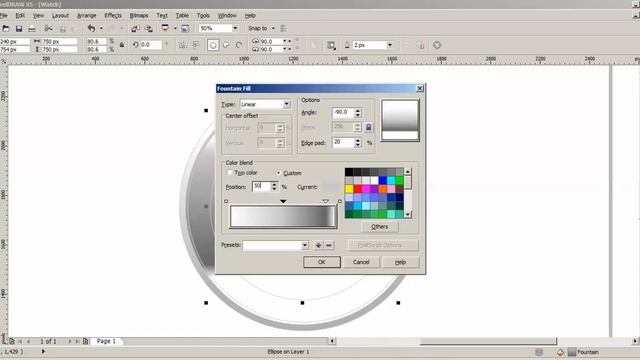
Task: Click the OK button in Fountain Fill
Action: click(322, 262)
